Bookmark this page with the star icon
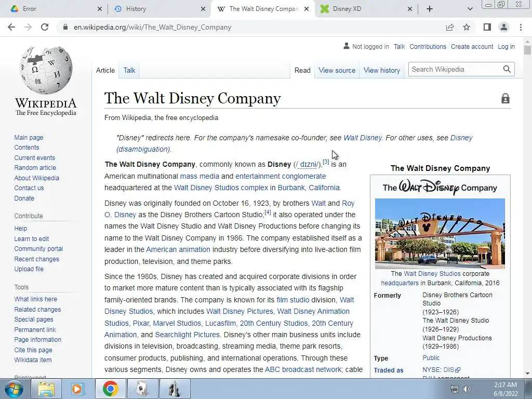The height and width of the screenshot is (399, 532). pos(467,27)
